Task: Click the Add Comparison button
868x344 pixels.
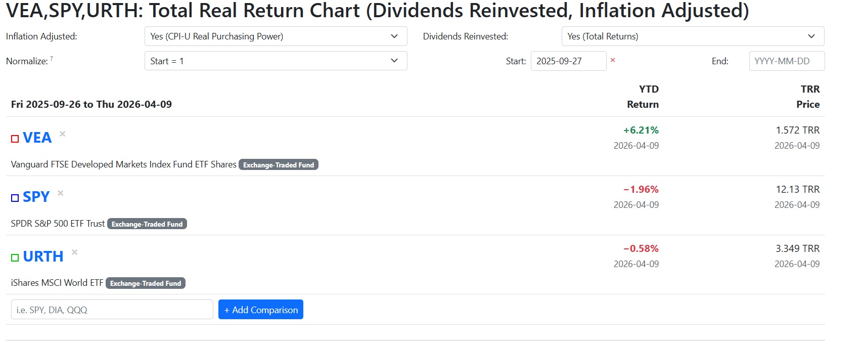Action: pos(261,310)
